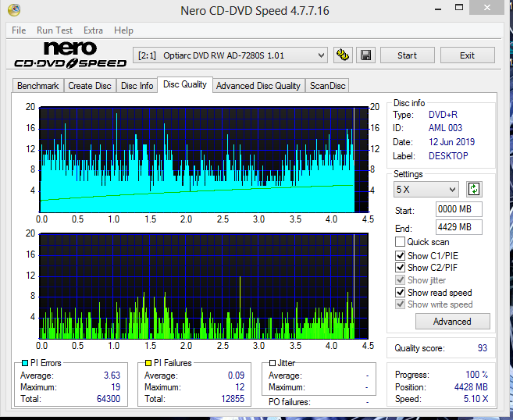Click the PI Errors graph area
This screenshot has height=420, width=513.
pos(204,159)
